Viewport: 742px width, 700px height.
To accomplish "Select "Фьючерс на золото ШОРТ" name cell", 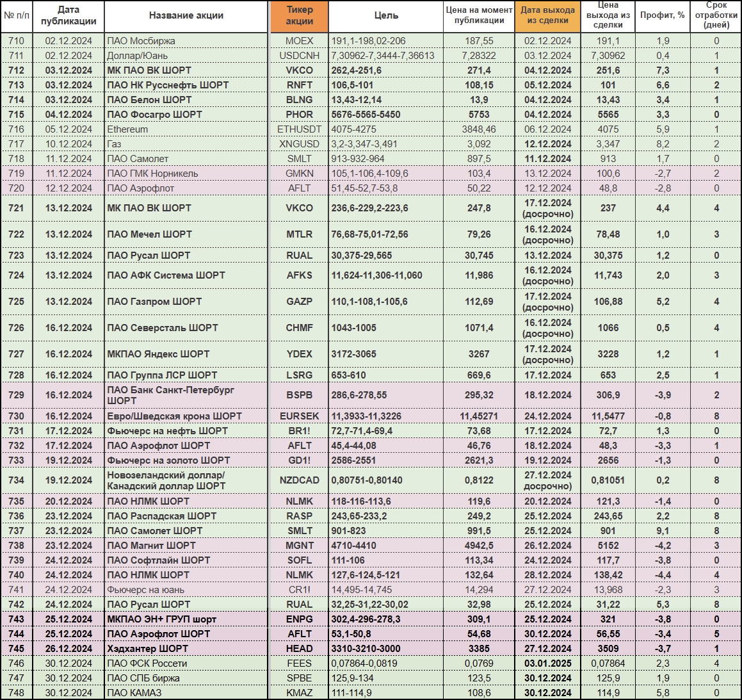I will click(186, 460).
